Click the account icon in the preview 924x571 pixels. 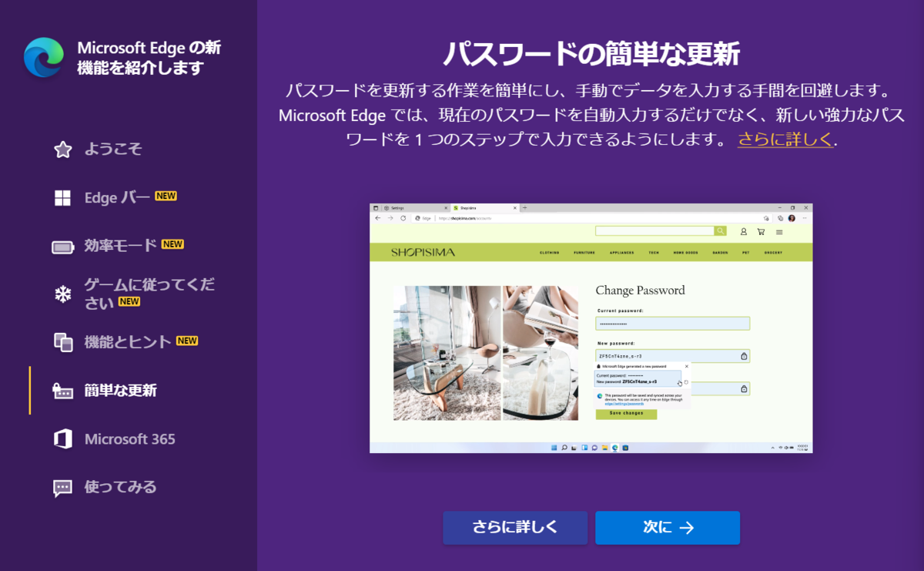tap(744, 231)
